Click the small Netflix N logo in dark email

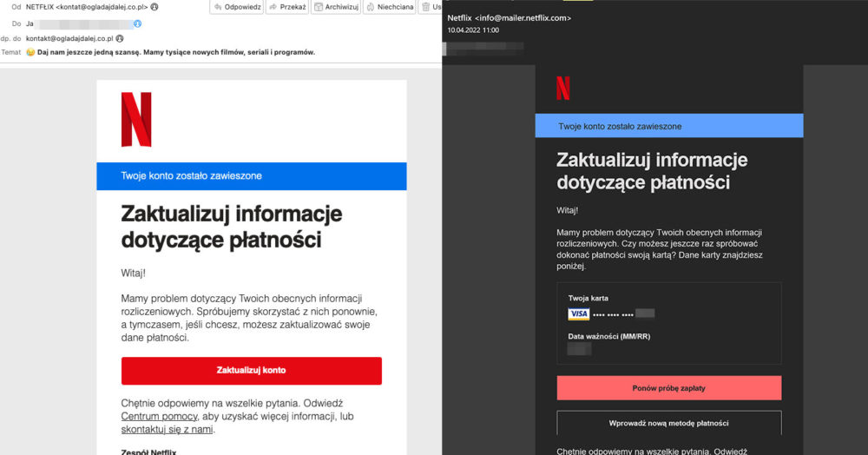coord(563,88)
